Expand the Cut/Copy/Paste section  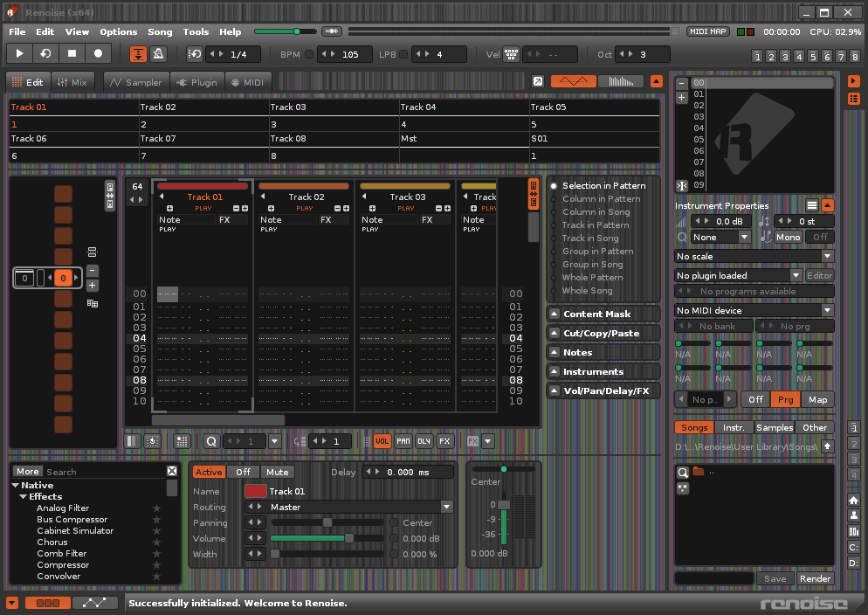coord(603,333)
